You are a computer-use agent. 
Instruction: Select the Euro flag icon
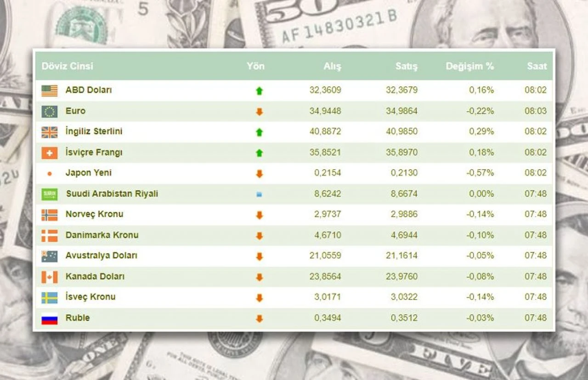pos(48,111)
